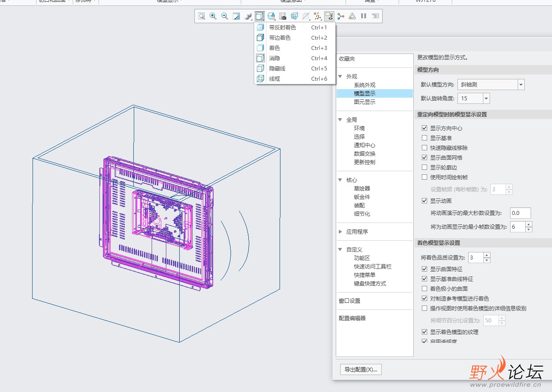The height and width of the screenshot is (392, 552).
Task: Uncheck 显示曲面特征
Action: pos(424,269)
